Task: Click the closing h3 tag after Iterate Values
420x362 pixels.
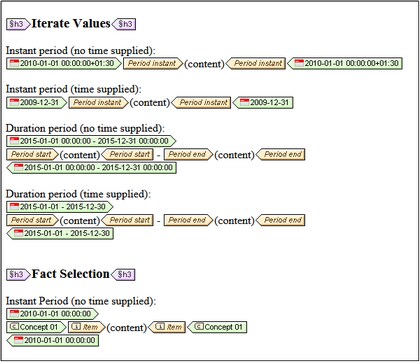Action: click(124, 24)
